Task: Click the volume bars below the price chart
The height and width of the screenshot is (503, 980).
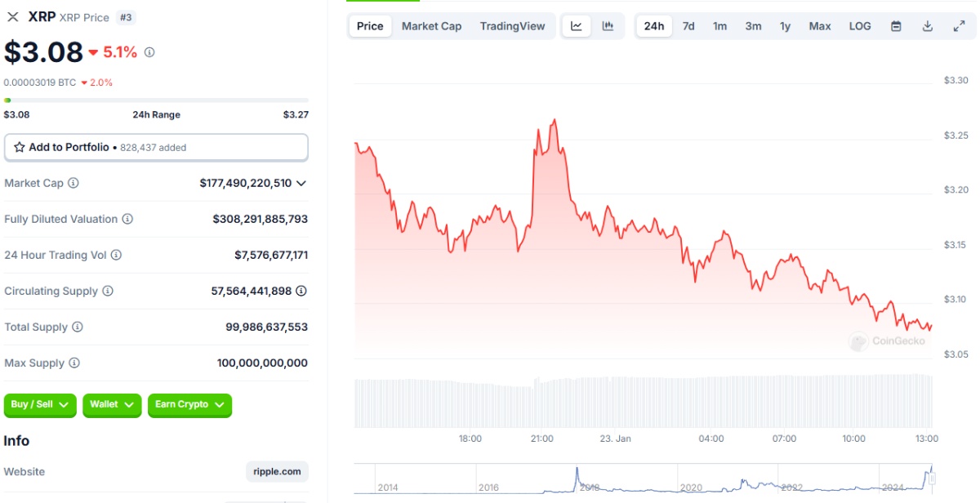Action: (x=644, y=401)
